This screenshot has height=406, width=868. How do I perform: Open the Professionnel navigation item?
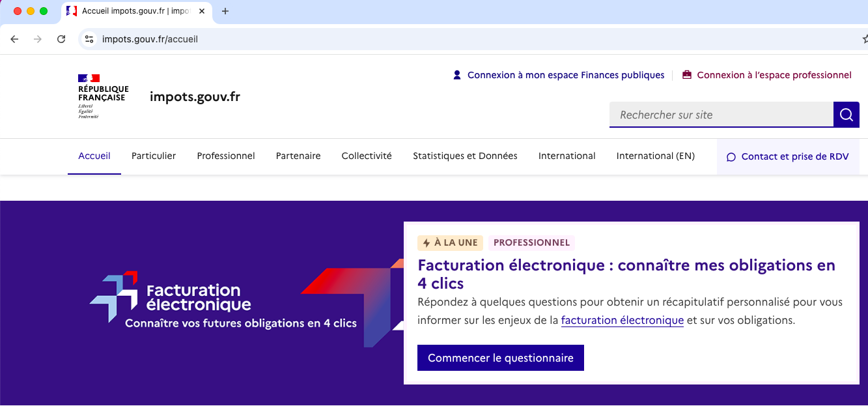(226, 156)
